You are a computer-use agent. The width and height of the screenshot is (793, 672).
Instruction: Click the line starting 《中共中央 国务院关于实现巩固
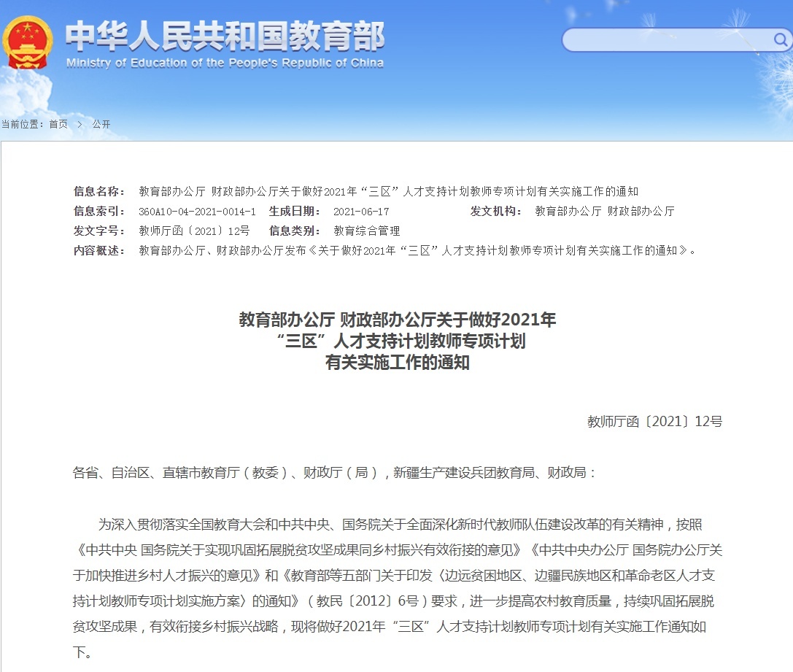click(398, 550)
